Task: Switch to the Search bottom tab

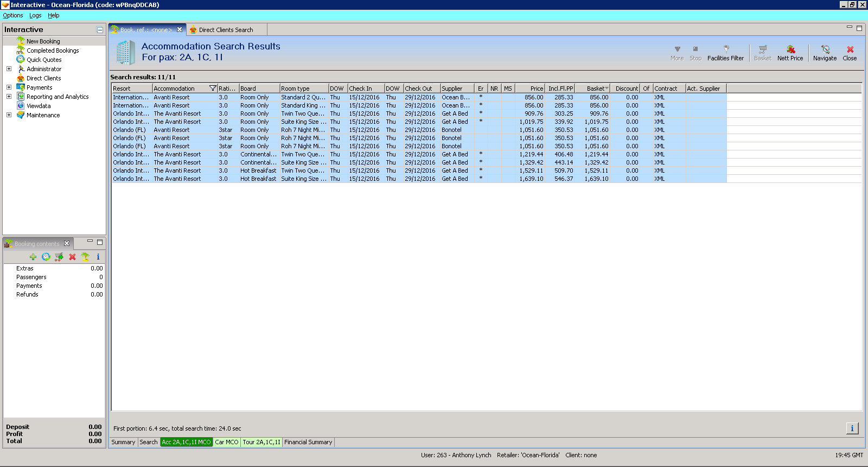Action: [148, 442]
